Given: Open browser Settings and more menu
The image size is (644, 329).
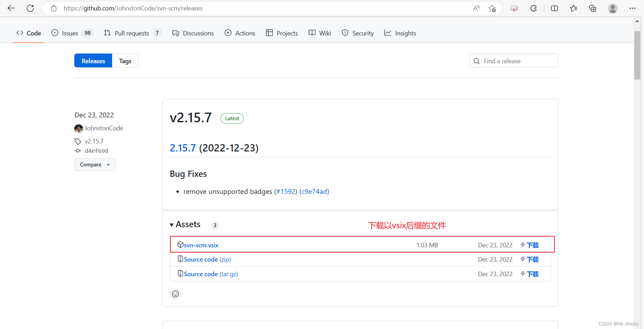Looking at the screenshot, I should 633,8.
